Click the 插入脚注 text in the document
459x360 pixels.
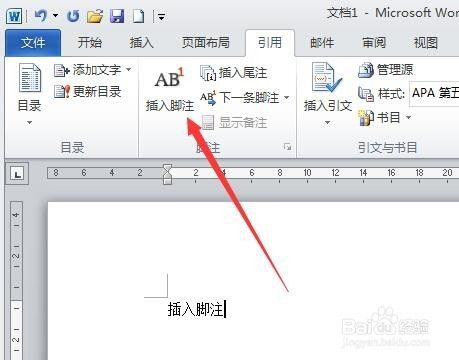click(196, 309)
